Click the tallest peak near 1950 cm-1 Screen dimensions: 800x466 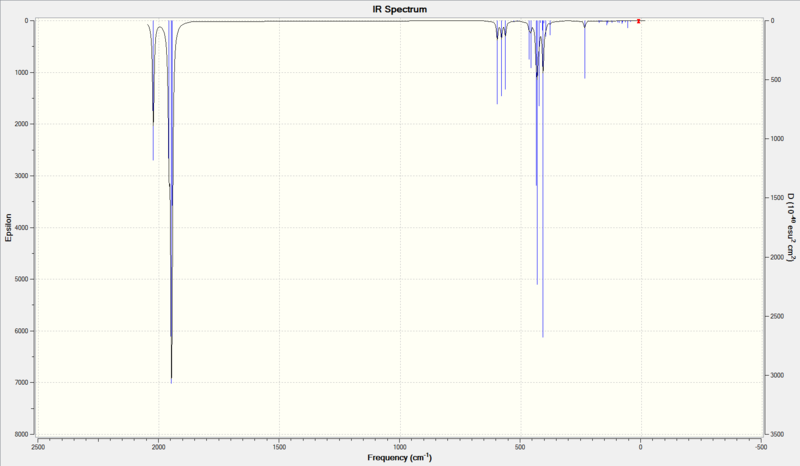coord(171,202)
